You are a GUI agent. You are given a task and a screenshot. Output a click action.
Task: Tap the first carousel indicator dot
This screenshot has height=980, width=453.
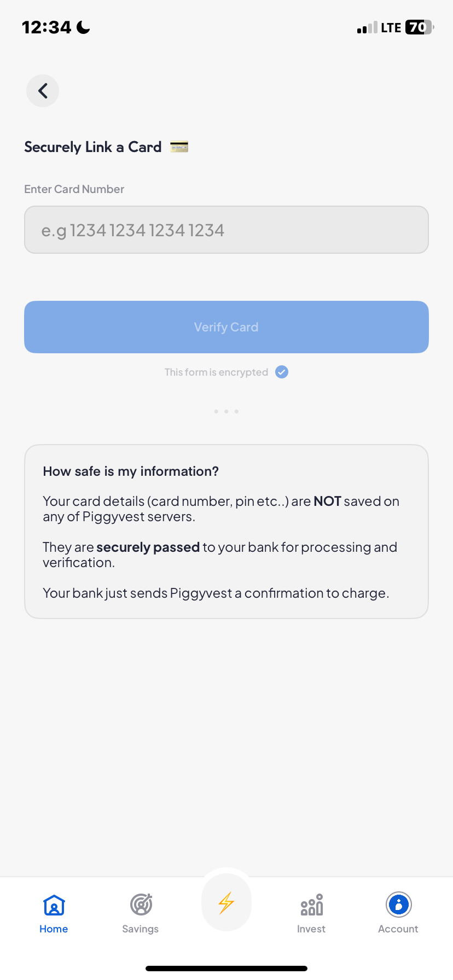click(216, 411)
